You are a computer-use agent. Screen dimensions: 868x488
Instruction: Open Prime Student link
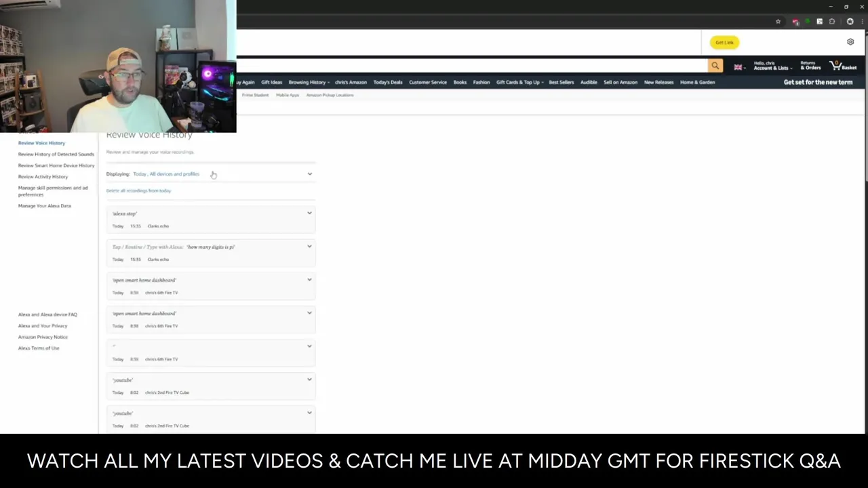(255, 95)
